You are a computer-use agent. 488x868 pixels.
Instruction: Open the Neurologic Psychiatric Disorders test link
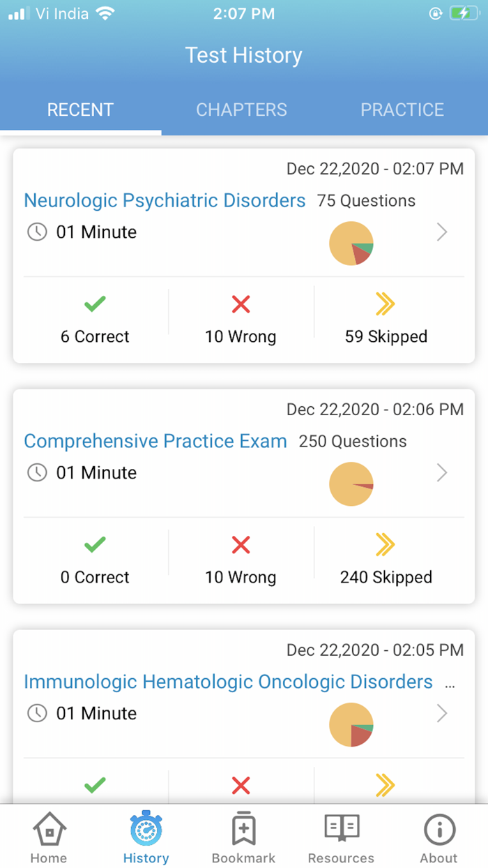pos(165,200)
